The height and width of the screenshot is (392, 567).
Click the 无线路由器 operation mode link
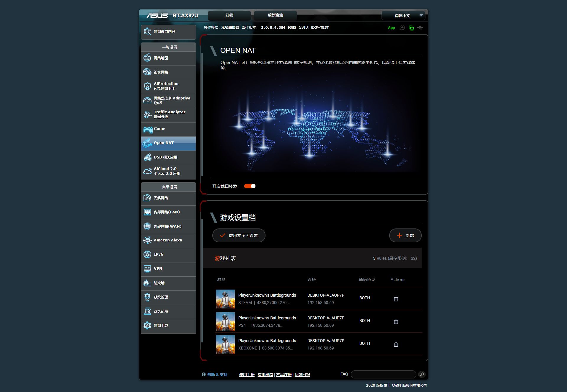230,27
